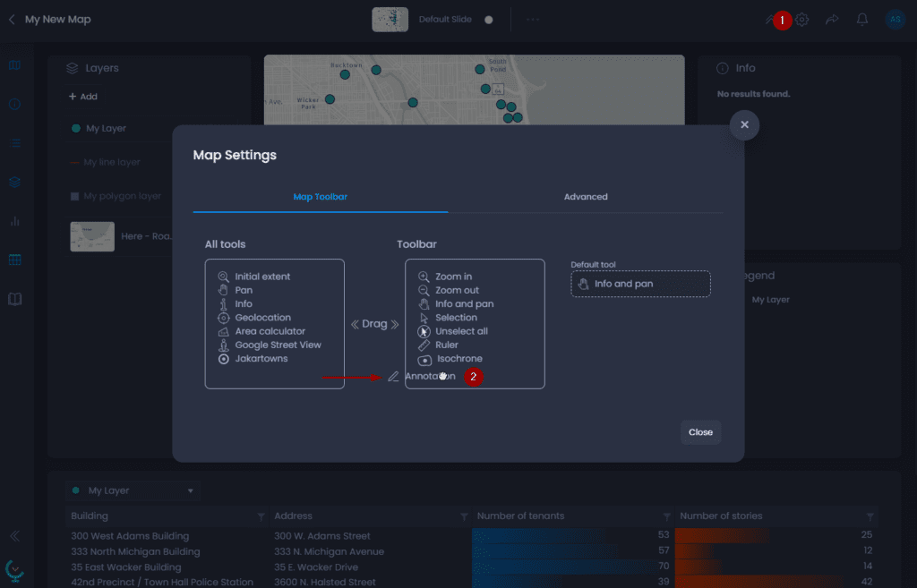The height and width of the screenshot is (588, 917).
Task: Click Add in Layers panel
Action: pyautogui.click(x=83, y=97)
